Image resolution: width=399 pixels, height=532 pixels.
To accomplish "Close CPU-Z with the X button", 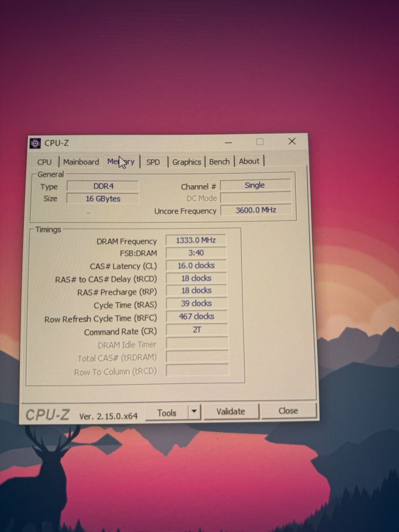I will 292,142.
